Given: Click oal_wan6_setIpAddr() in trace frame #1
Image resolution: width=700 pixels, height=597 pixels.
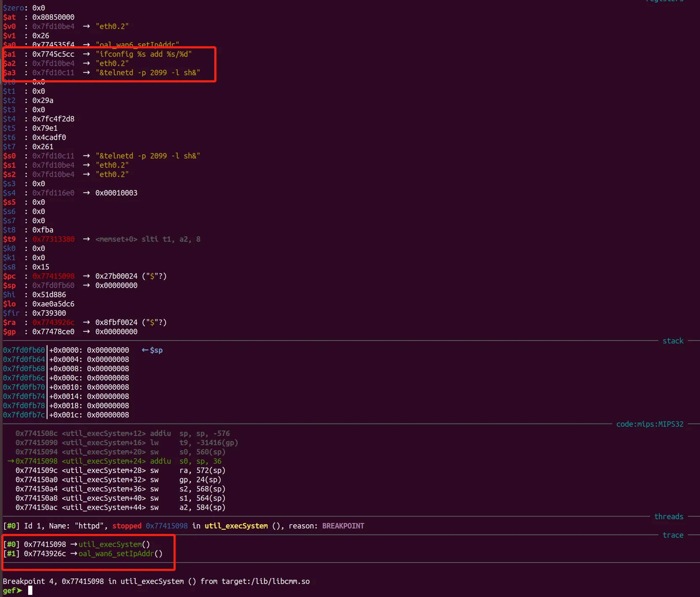Looking at the screenshot, I should 120,554.
